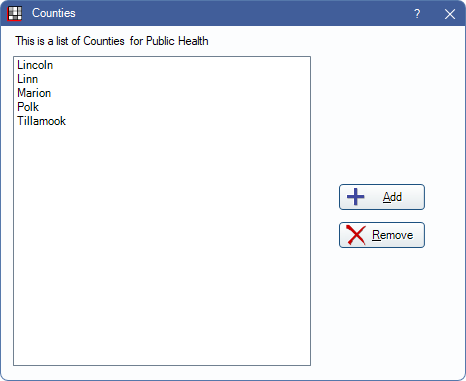The image size is (466, 381).
Task: Add a new county
Action: point(382,197)
